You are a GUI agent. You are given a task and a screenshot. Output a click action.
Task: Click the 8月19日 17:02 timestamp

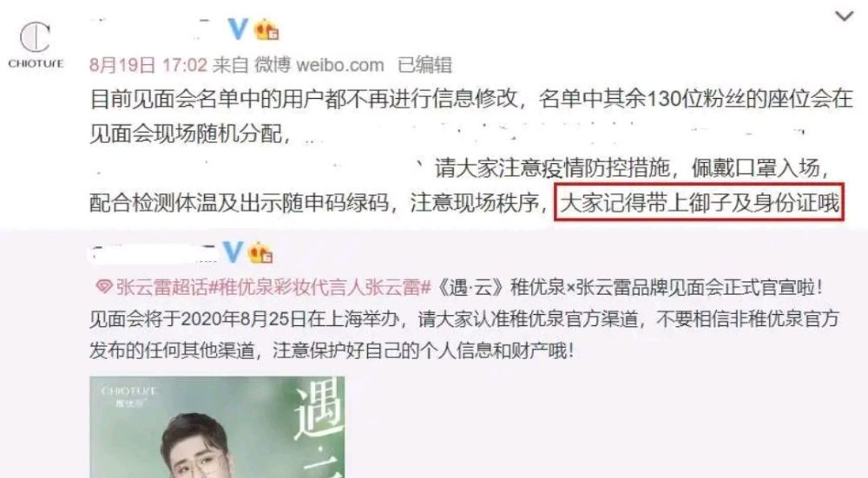coord(148,65)
